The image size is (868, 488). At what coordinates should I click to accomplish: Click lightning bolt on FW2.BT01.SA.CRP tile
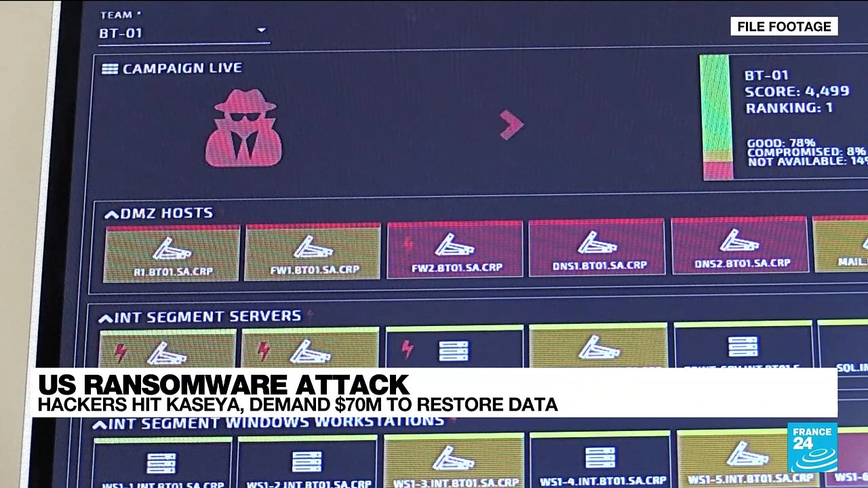(x=408, y=244)
